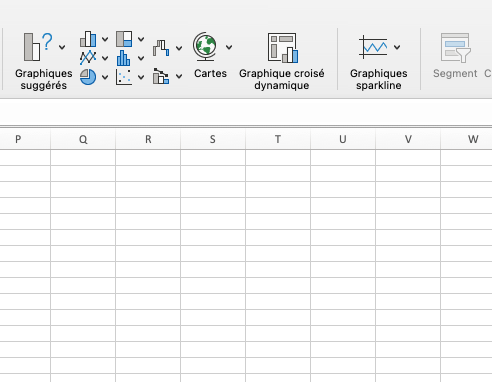Image resolution: width=492 pixels, height=382 pixels.
Task: Select column header U
Action: point(343,139)
